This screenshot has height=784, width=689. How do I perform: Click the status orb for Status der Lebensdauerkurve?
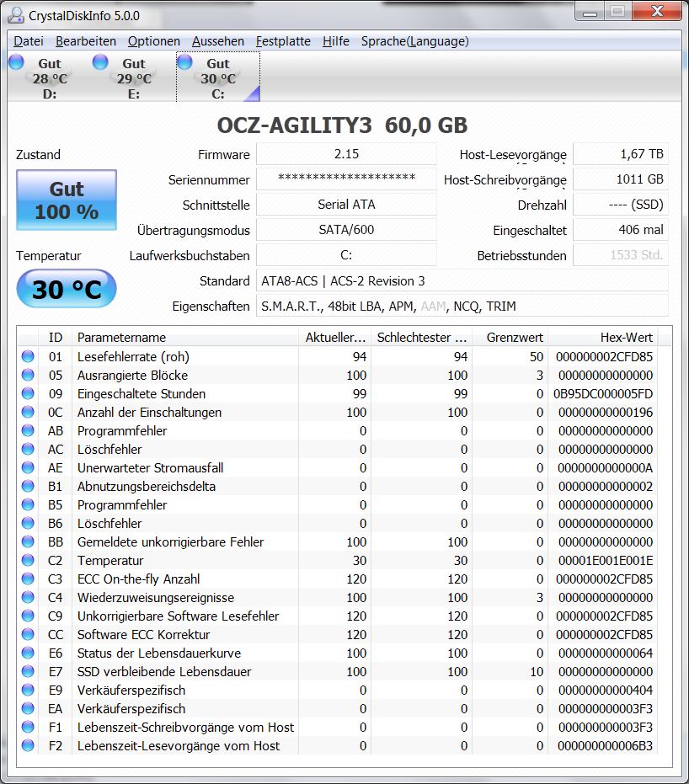(x=28, y=653)
